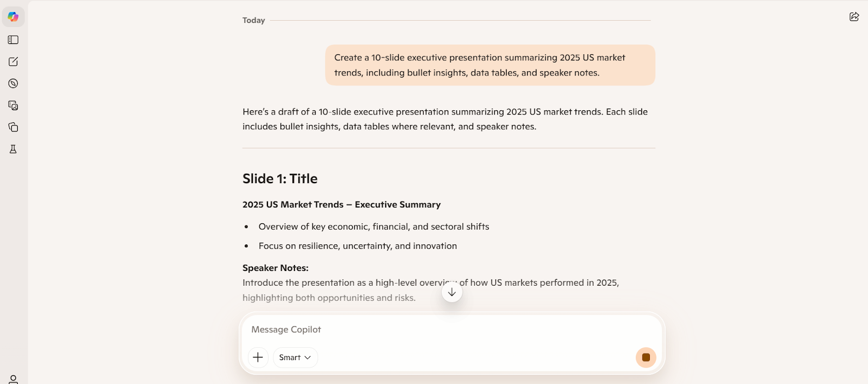
Task: Click the user prompt message bubble
Action: click(x=490, y=65)
